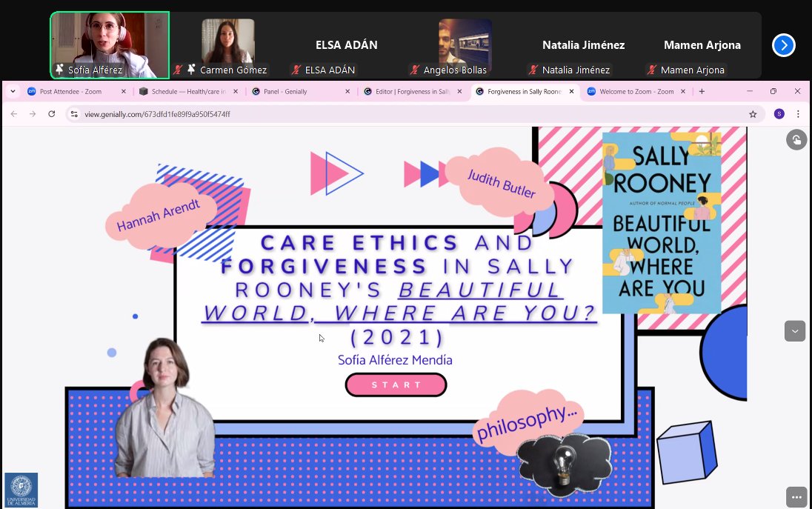Click the pin icon on Carmen Gómez
This screenshot has width=812, height=509.
click(192, 70)
